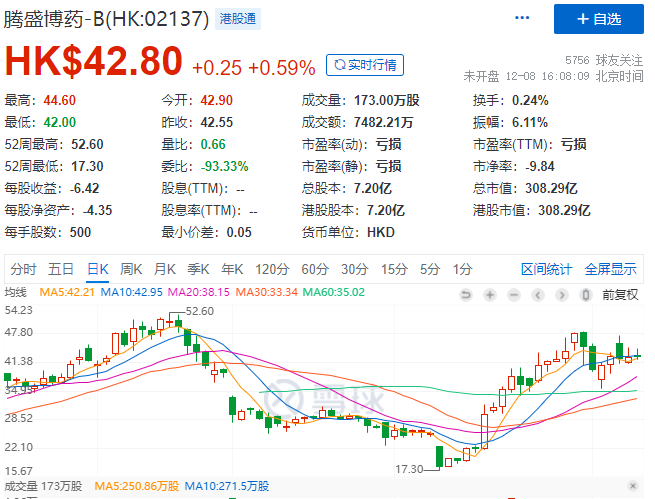
Task: Switch to the 1分 interval tab
Action: (x=463, y=269)
